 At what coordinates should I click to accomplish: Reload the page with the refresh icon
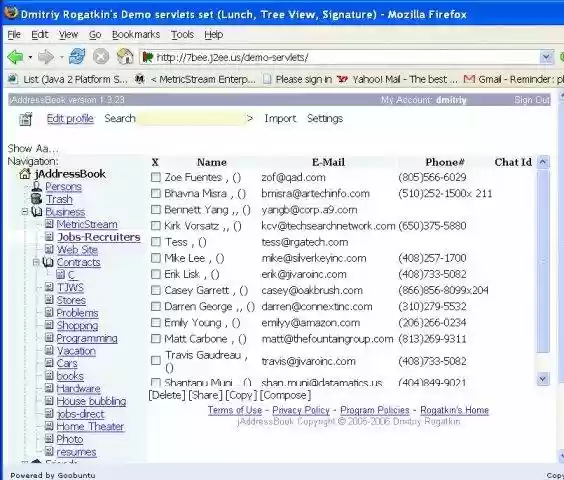point(77,56)
